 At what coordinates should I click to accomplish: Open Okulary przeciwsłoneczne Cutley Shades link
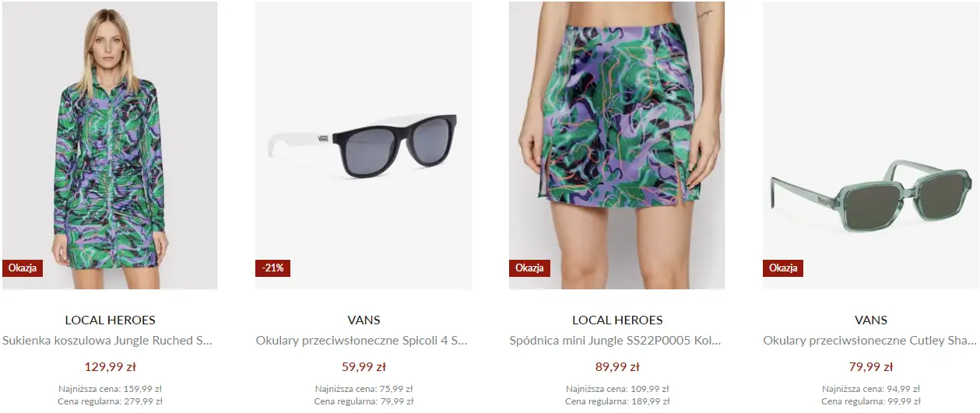click(869, 341)
